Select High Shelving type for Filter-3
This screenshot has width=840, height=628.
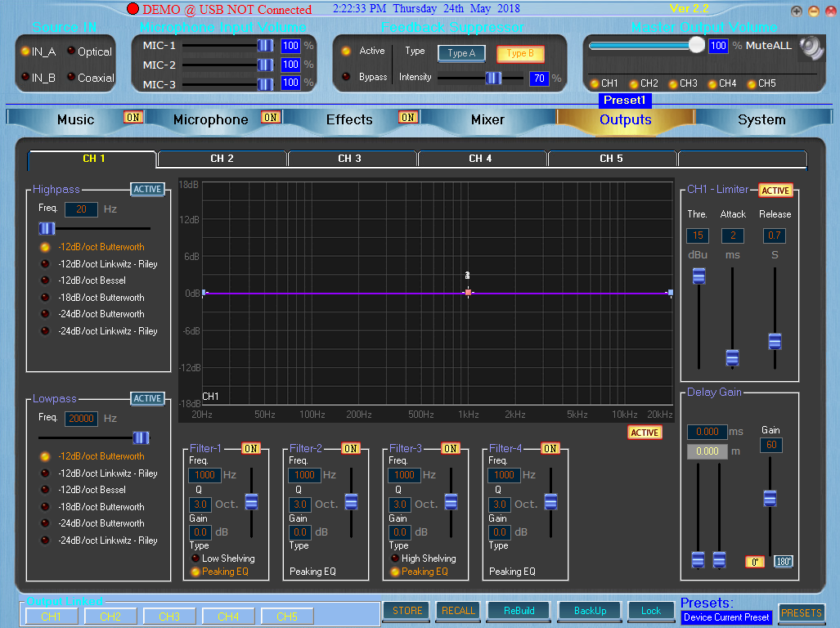click(x=395, y=558)
